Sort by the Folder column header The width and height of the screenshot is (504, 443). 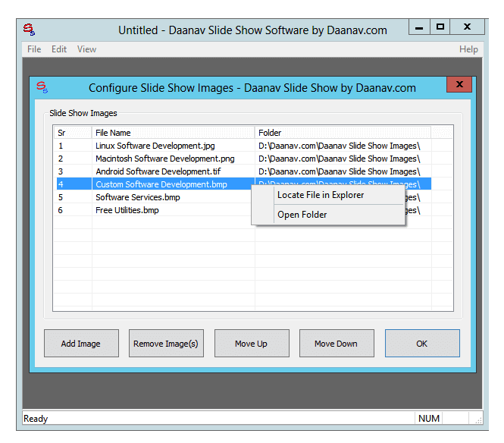(343, 133)
